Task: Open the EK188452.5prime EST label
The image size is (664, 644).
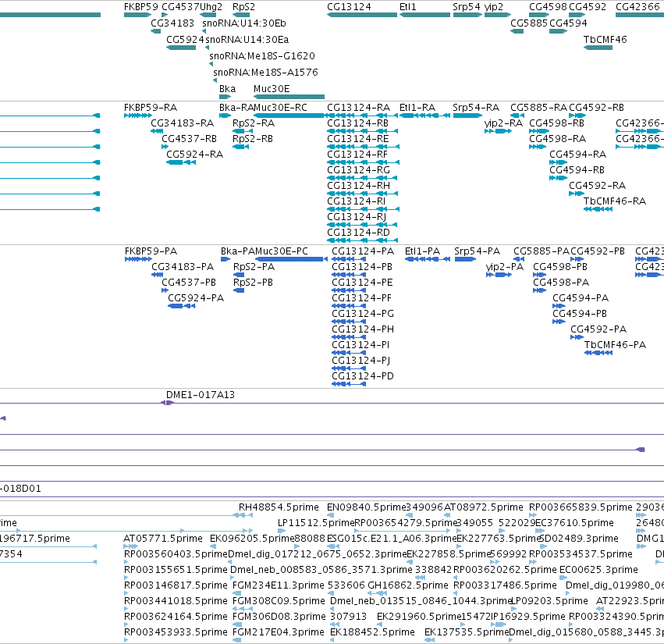Action: (372, 632)
